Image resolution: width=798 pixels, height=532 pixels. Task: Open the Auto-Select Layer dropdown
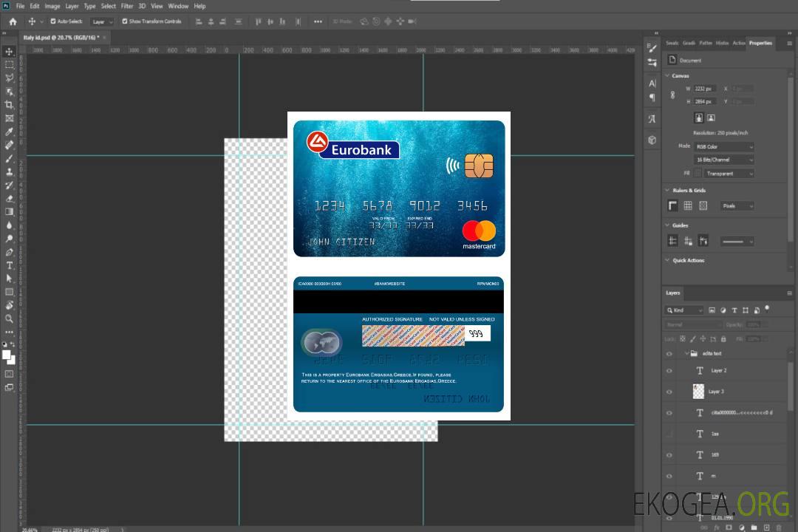pyautogui.click(x=102, y=21)
